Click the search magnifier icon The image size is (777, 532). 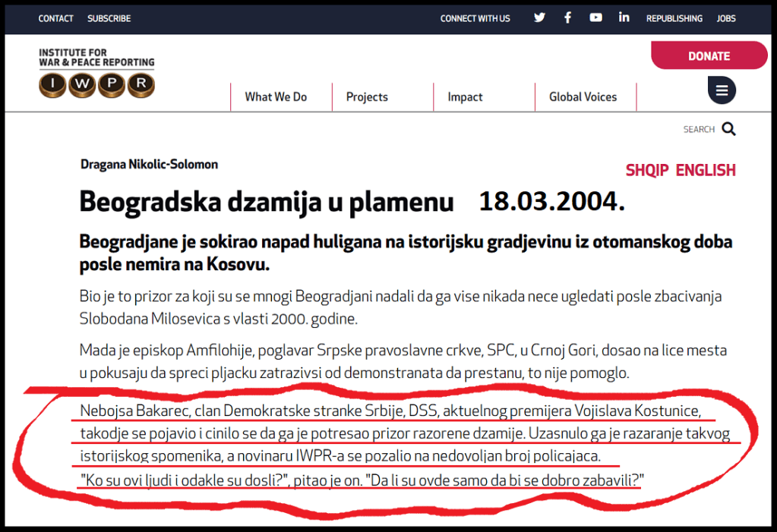tap(728, 129)
